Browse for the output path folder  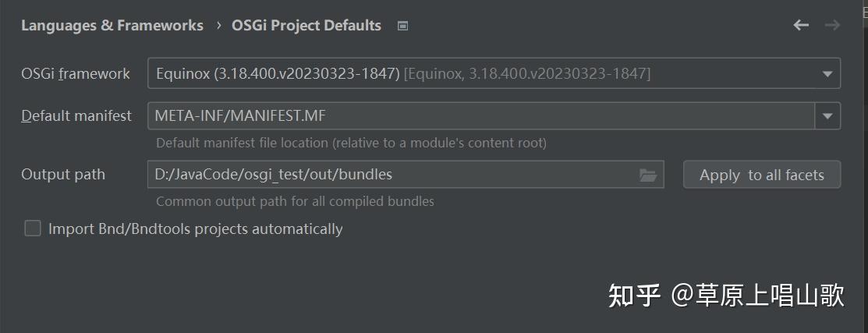pos(647,175)
